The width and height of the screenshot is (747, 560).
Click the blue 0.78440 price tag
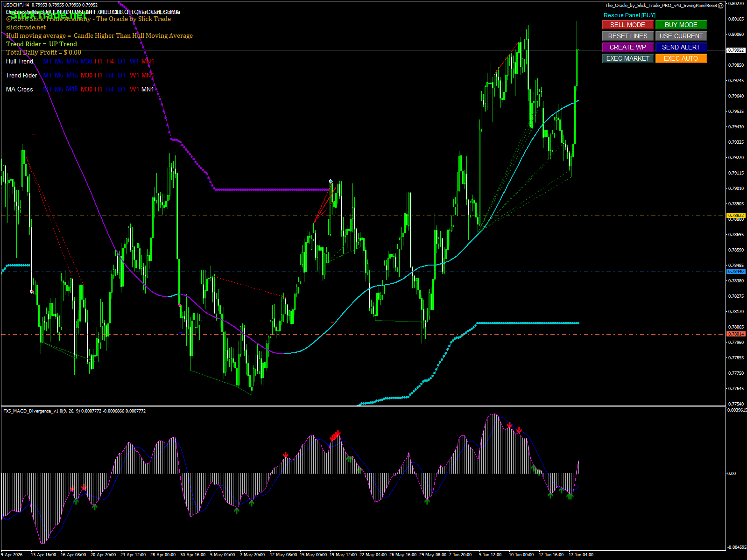(x=736, y=272)
